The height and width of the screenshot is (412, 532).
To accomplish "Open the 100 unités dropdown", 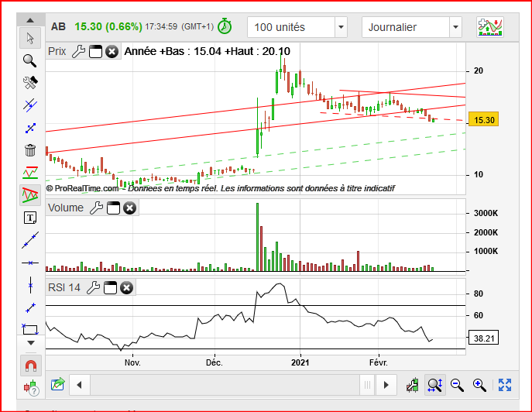I will click(x=341, y=27).
